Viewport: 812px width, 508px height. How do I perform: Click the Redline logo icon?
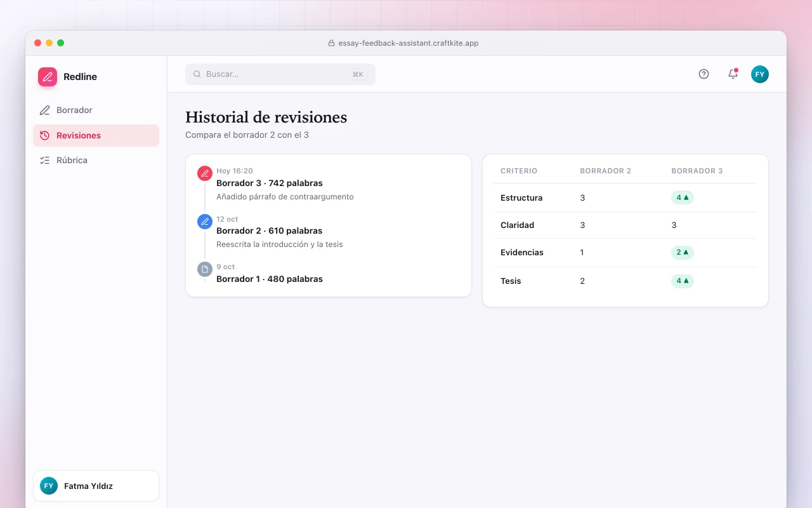point(48,77)
